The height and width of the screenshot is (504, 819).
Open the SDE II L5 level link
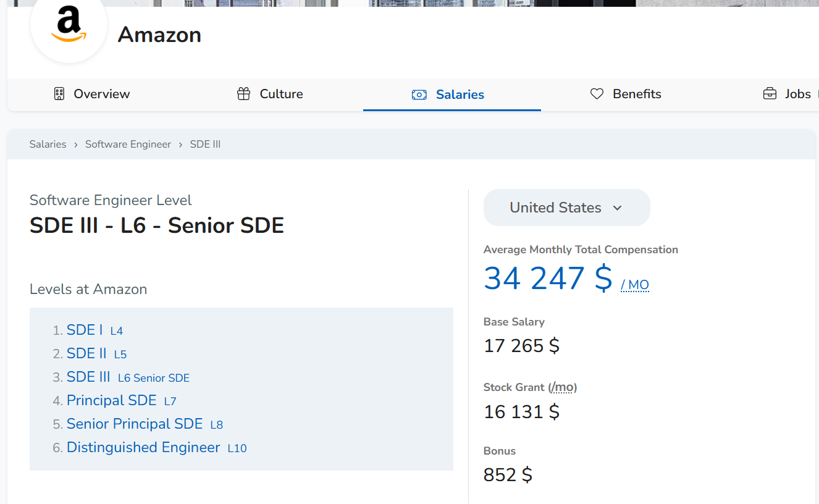97,354
